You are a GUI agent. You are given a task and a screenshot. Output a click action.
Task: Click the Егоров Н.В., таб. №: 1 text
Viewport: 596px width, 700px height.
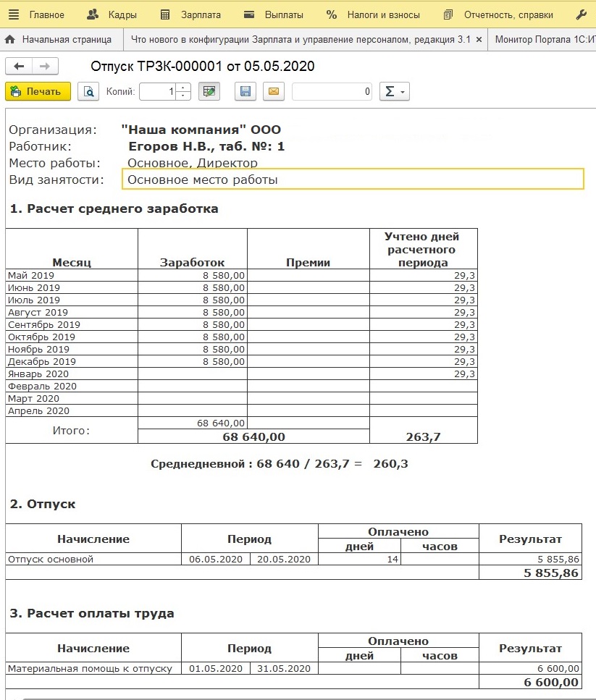click(206, 146)
